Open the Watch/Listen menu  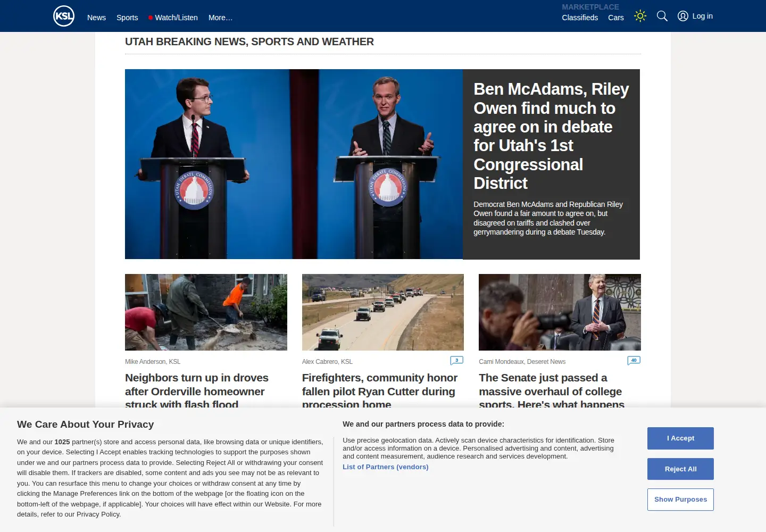point(173,18)
